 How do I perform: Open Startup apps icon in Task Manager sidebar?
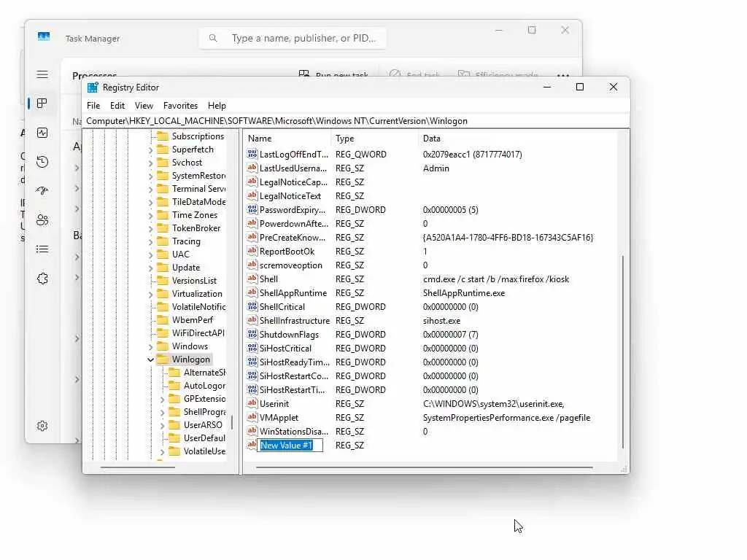coord(42,190)
